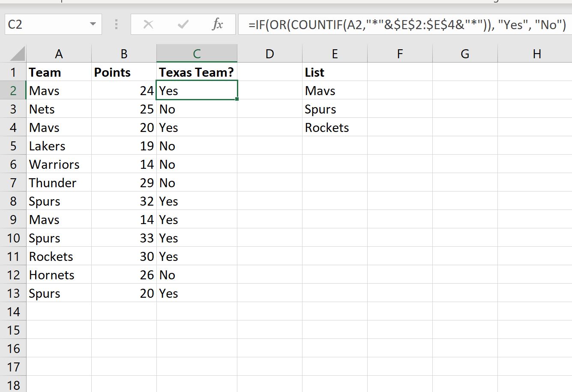This screenshot has width=572, height=392.
Task: Select the 'Hornets' team cell
Action: [59, 275]
